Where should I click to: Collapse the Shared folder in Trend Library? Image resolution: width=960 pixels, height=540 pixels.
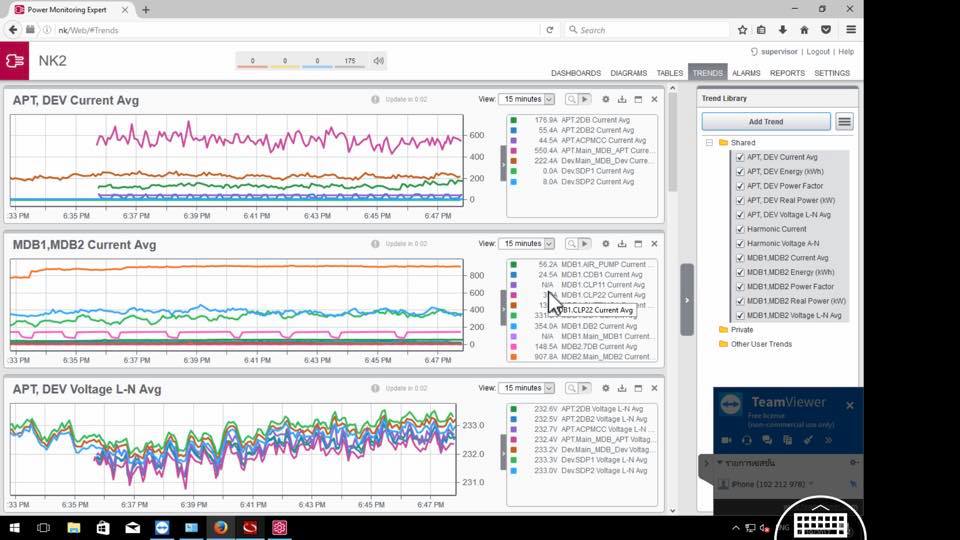click(709, 143)
